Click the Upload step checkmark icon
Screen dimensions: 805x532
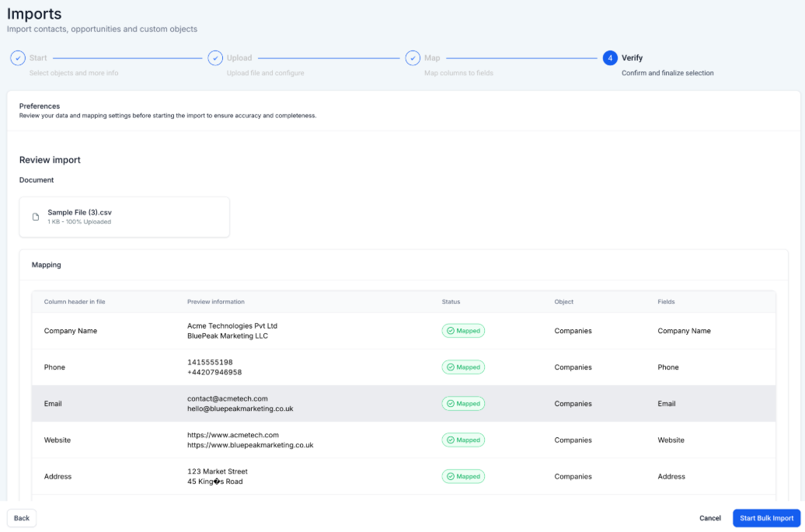coord(215,58)
